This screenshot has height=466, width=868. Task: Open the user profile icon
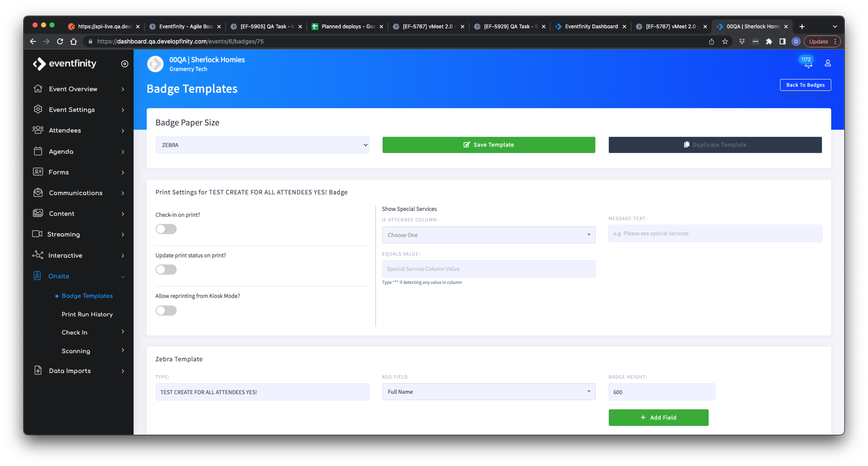point(827,63)
